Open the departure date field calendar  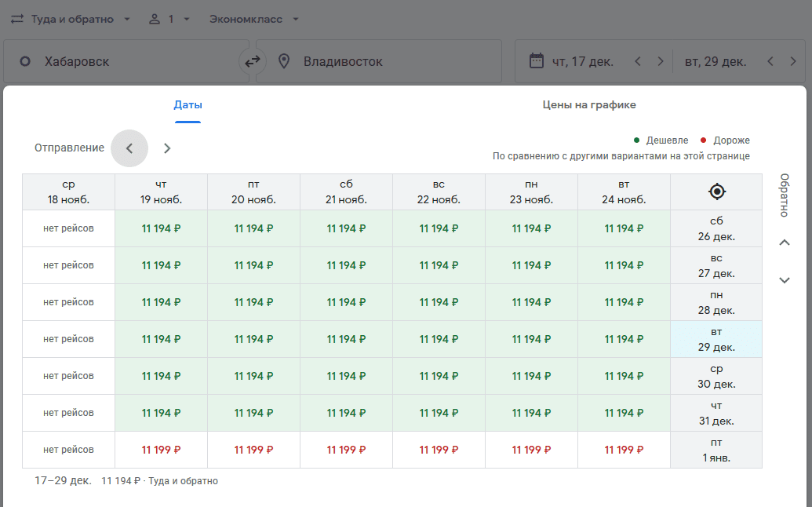tap(581, 61)
